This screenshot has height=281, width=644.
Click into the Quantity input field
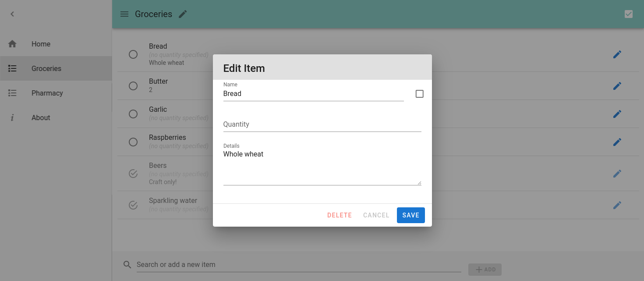click(322, 124)
